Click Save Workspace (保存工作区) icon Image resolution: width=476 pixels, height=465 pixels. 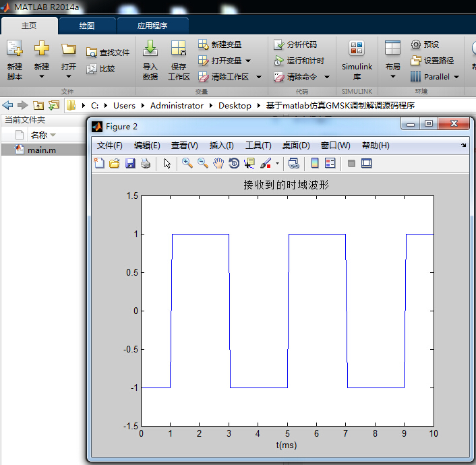(179, 49)
